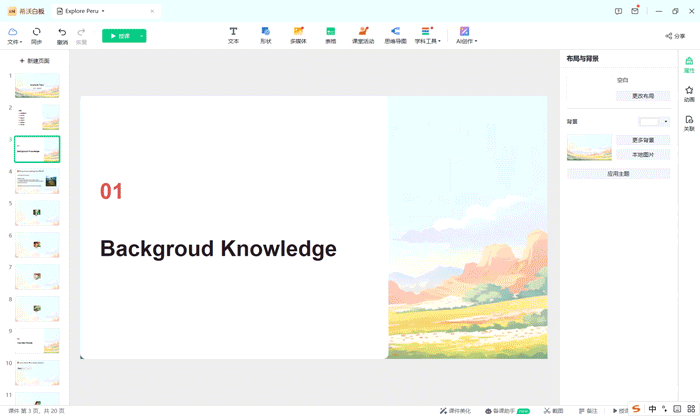Viewport: 700px width, 416px height.
Task: Switch to the 动画 animation tab
Action: pyautogui.click(x=689, y=94)
